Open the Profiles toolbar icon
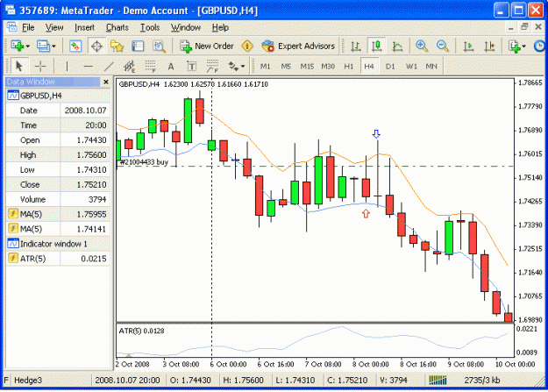This screenshot has height=392, width=548. 43,46
